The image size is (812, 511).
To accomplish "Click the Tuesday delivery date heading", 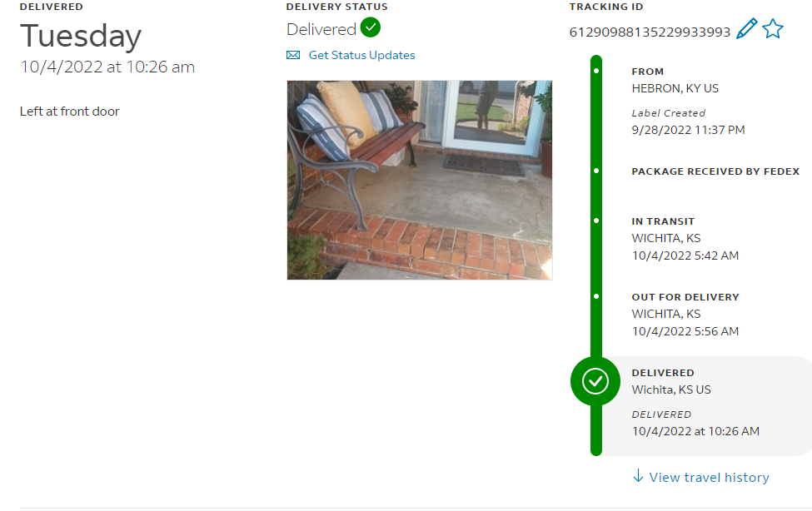I will pos(81,37).
